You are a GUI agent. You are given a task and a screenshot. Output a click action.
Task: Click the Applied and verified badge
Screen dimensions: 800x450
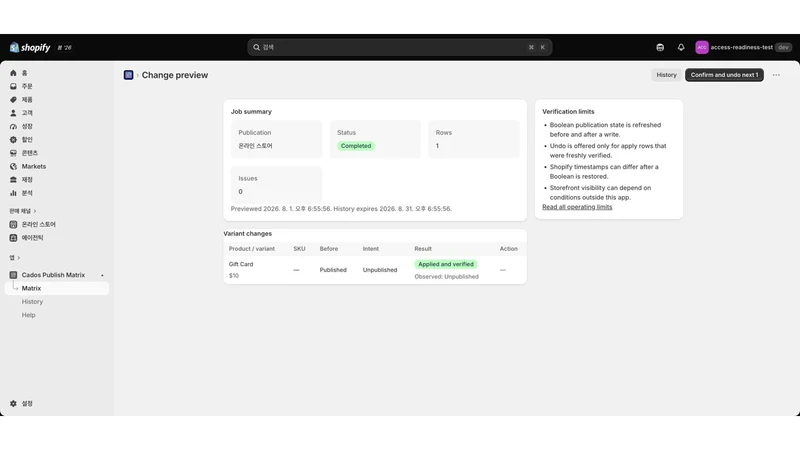(446, 264)
